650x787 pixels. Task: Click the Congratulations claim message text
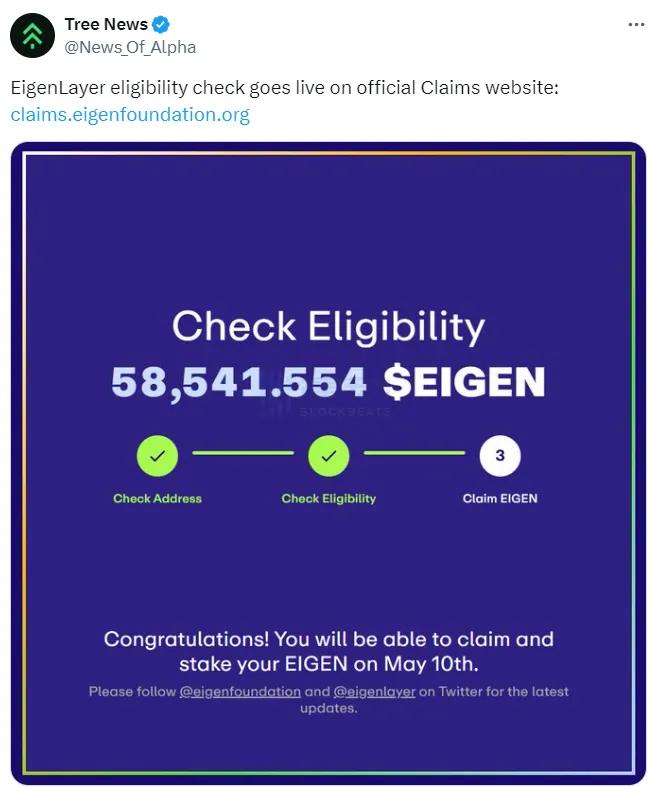329,651
